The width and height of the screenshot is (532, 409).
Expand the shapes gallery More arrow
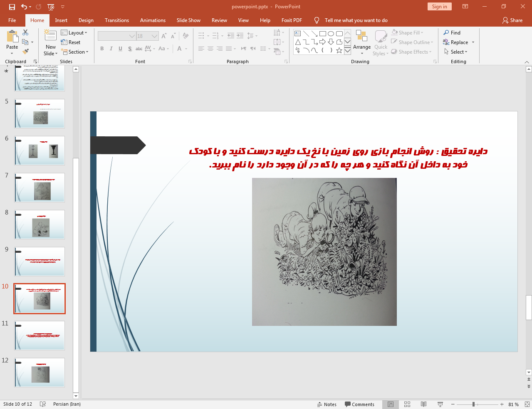point(347,50)
